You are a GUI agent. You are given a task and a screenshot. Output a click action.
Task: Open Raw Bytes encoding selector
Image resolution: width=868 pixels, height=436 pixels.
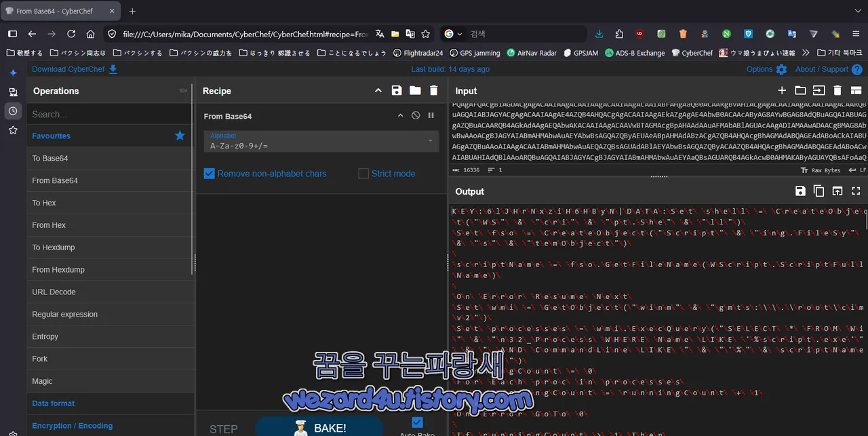[821, 170]
